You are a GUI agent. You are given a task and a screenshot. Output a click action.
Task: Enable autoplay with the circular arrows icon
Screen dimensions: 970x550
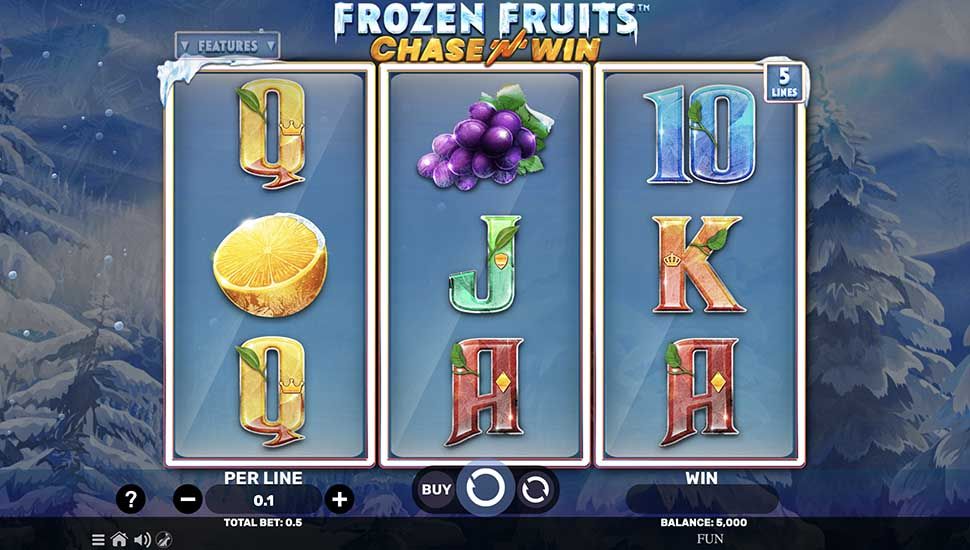point(535,490)
